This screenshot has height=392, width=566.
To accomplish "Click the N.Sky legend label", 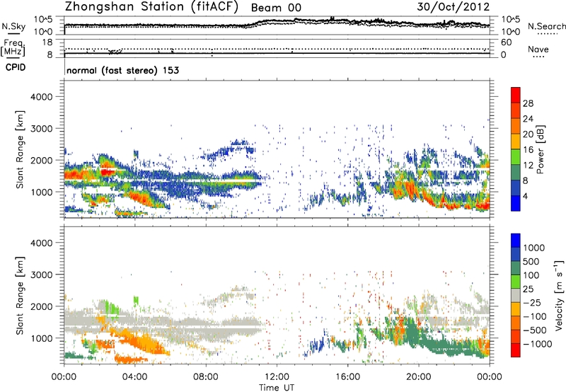I will coord(13,26).
